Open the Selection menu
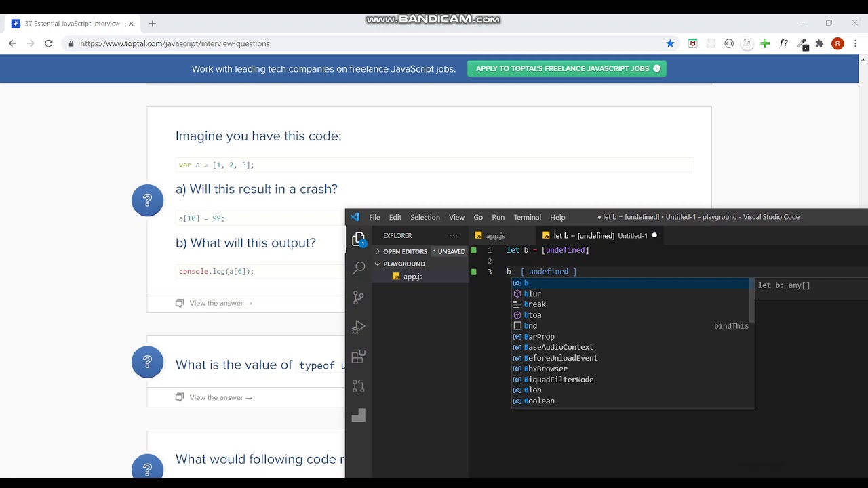Image resolution: width=868 pixels, height=488 pixels. pos(425,217)
